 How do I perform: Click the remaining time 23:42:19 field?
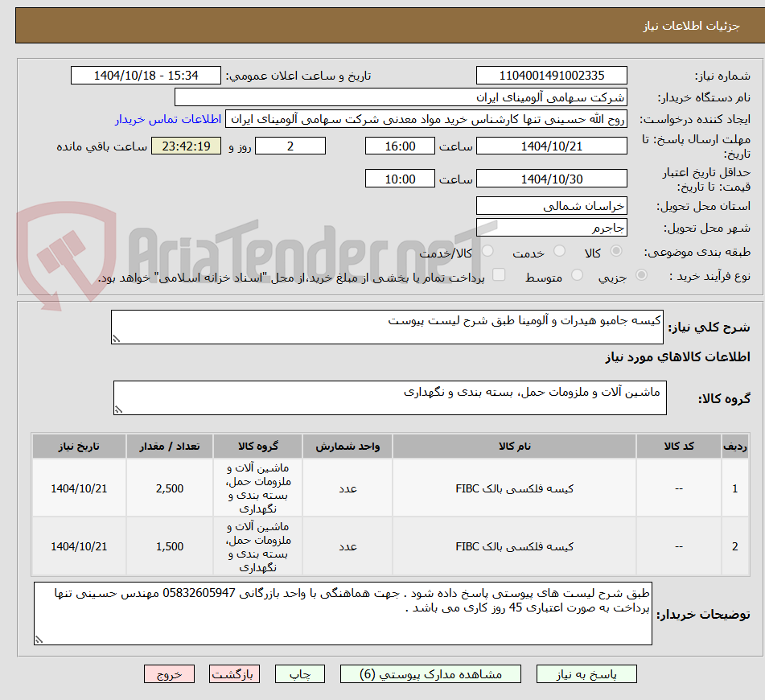(x=187, y=146)
